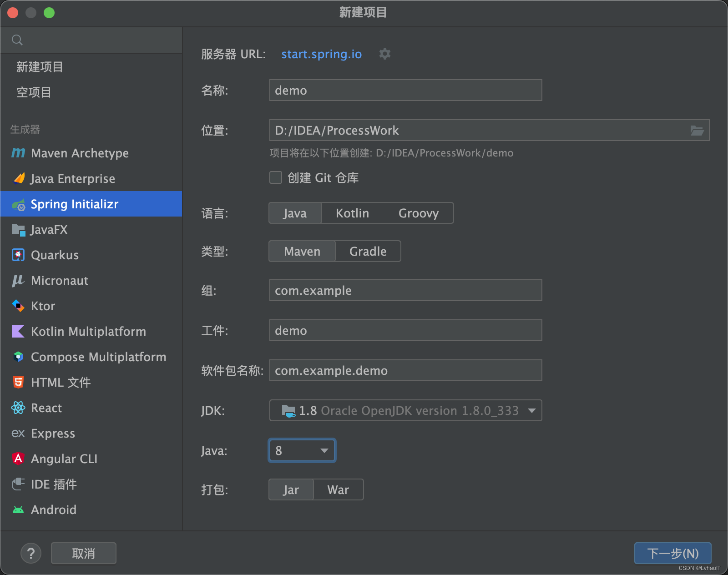Select Java as the language
This screenshot has width=728, height=575.
[295, 213]
